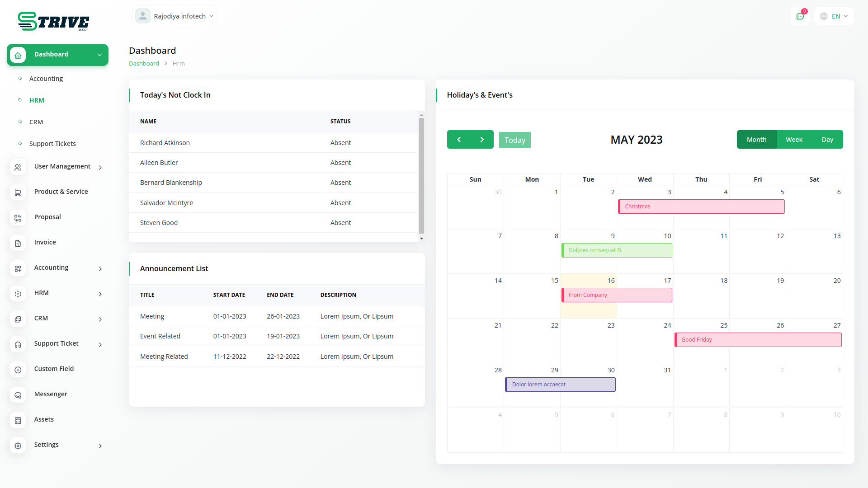Screen dimensions: 868x488
Task: Select HRM in the sidebar menu
Action: tap(37, 100)
